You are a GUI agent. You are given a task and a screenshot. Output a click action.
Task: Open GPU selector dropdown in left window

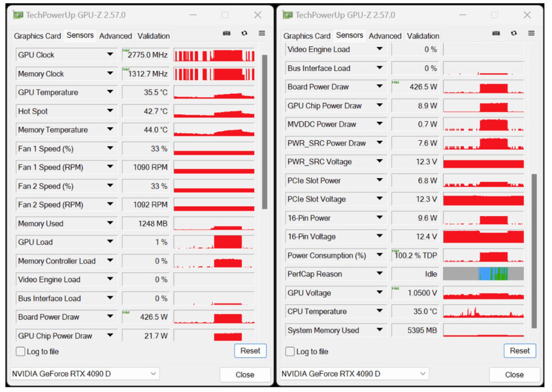tap(85, 374)
